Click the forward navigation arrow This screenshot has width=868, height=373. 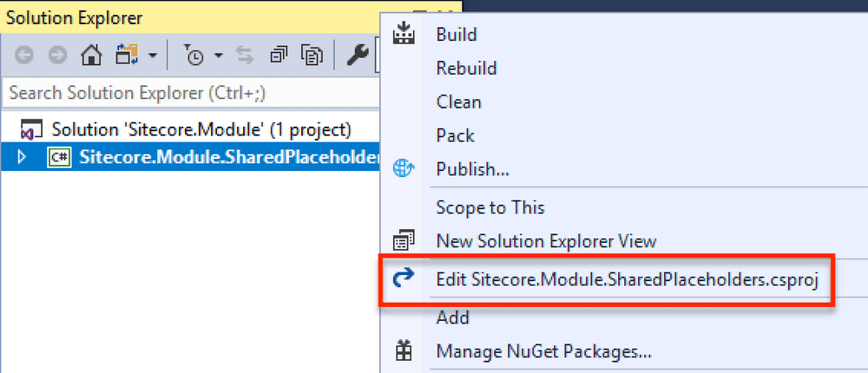(57, 56)
